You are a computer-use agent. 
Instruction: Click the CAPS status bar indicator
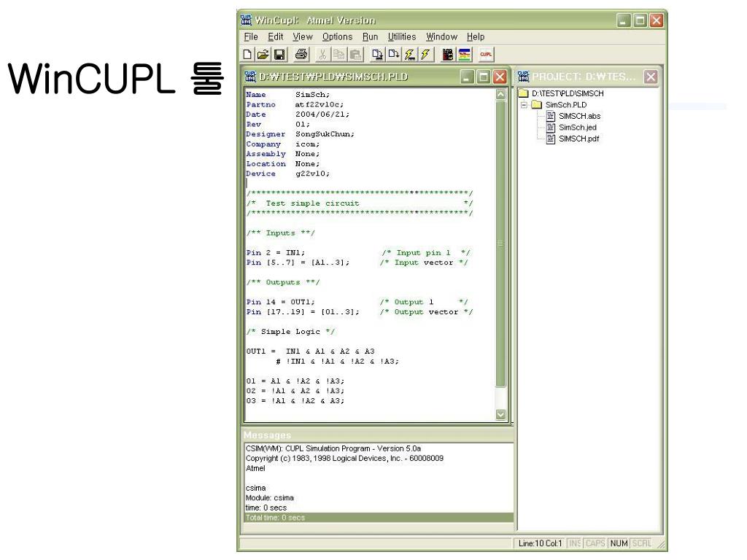point(595,543)
